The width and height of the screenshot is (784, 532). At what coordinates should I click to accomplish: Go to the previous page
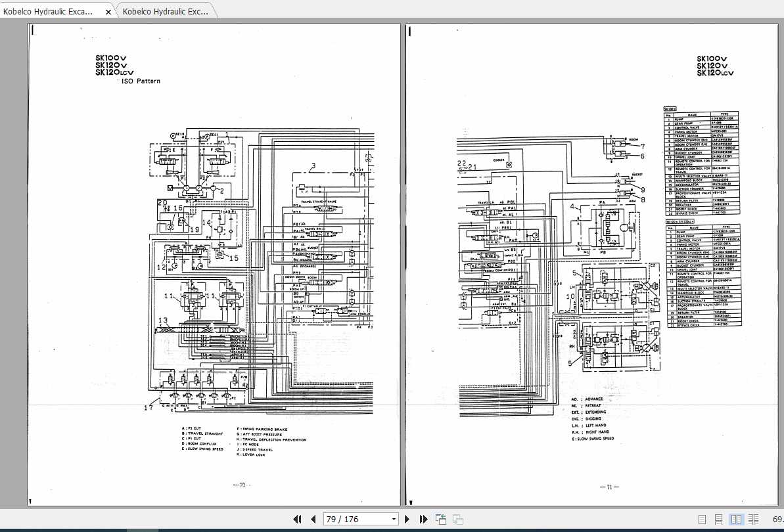[x=313, y=520]
